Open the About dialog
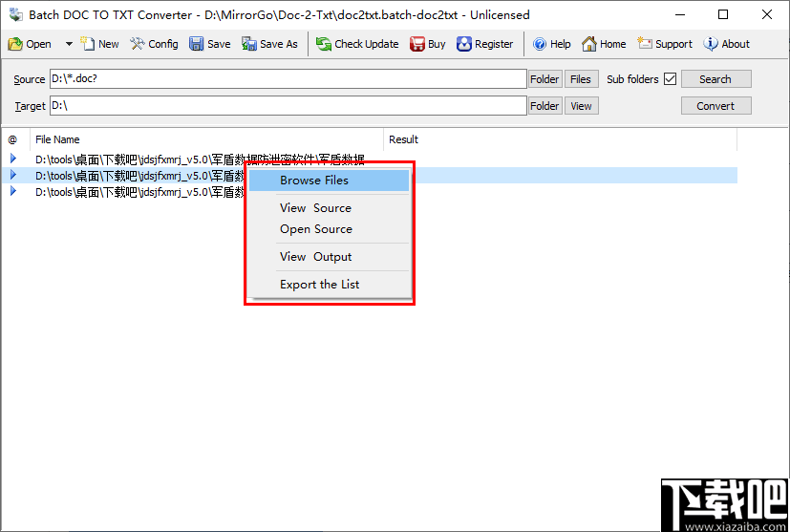Screen dimensions: 790x532 [x=727, y=44]
